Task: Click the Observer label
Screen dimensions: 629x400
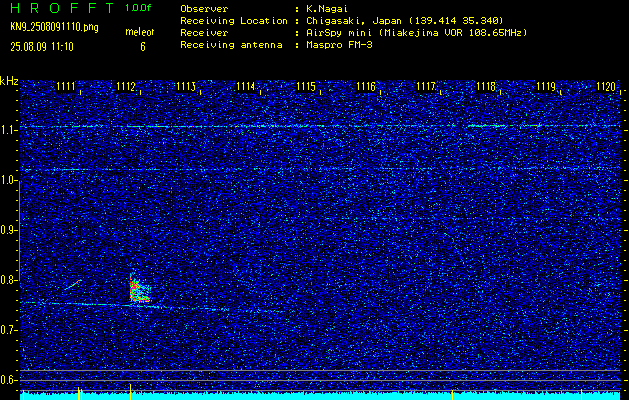Action: click(204, 8)
